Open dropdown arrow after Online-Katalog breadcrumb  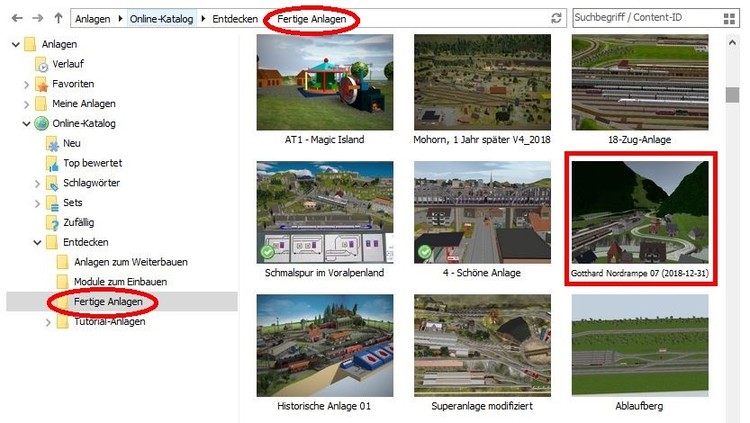coord(203,19)
